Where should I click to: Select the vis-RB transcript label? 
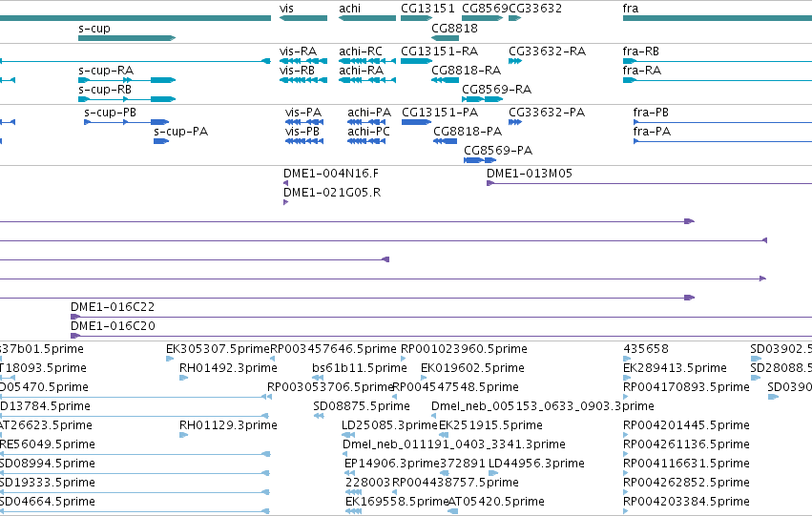click(x=297, y=70)
